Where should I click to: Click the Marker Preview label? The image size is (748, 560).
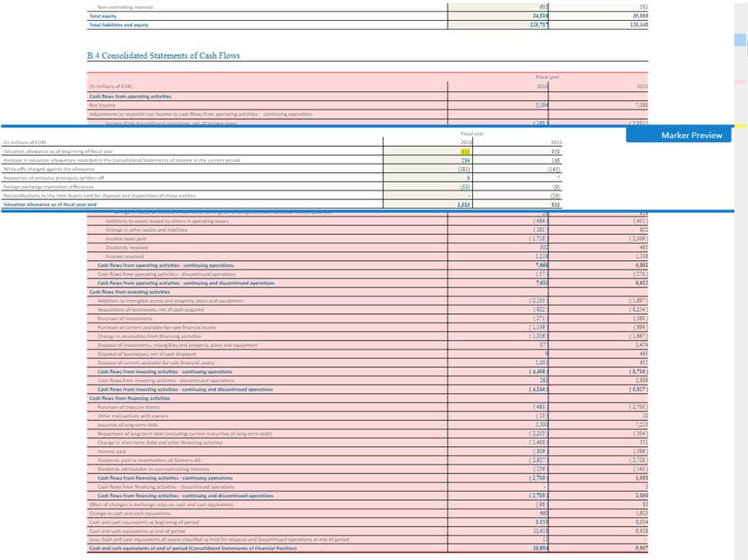click(691, 135)
